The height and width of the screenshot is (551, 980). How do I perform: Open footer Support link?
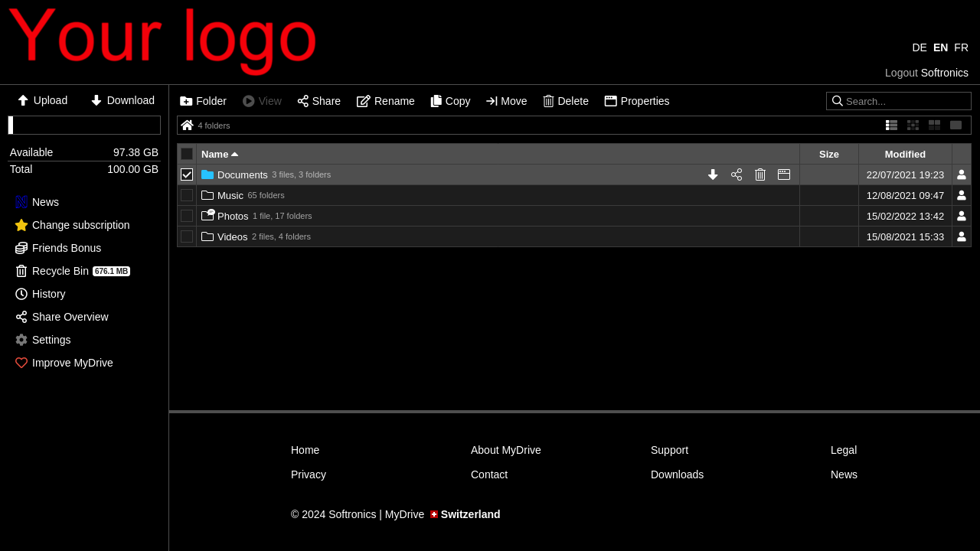(669, 450)
